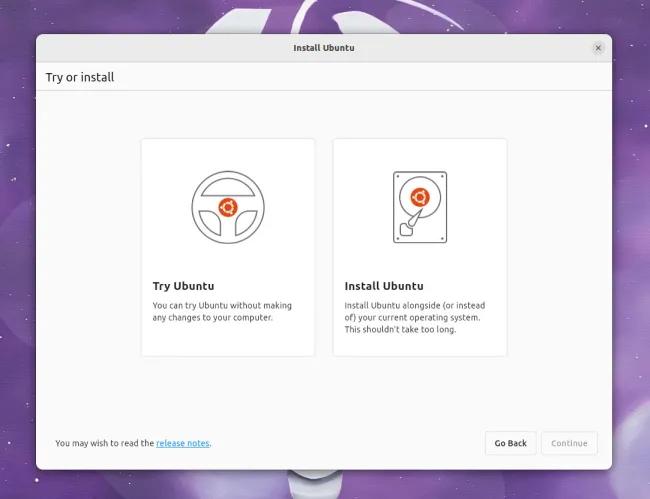
Task: Click the 'Install Ubuntu' window title bar text
Action: tap(324, 48)
